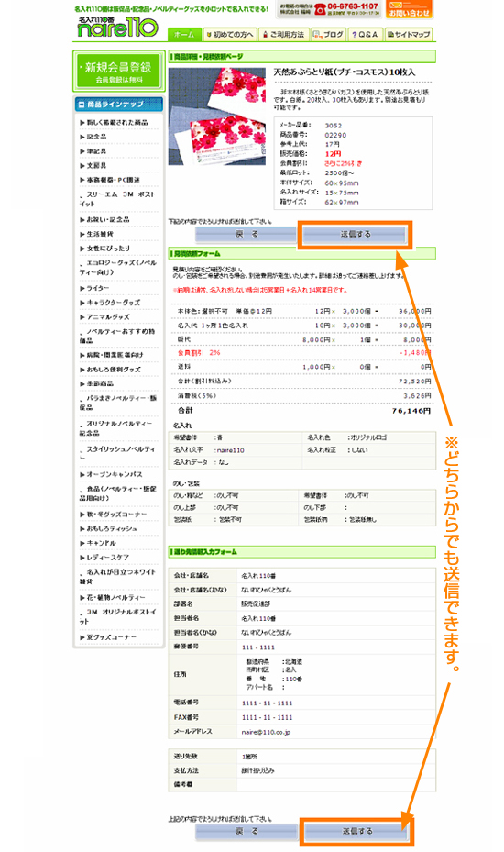504x852 pixels.
Task: Click the 新規会員登録 green banner
Action: 118,72
